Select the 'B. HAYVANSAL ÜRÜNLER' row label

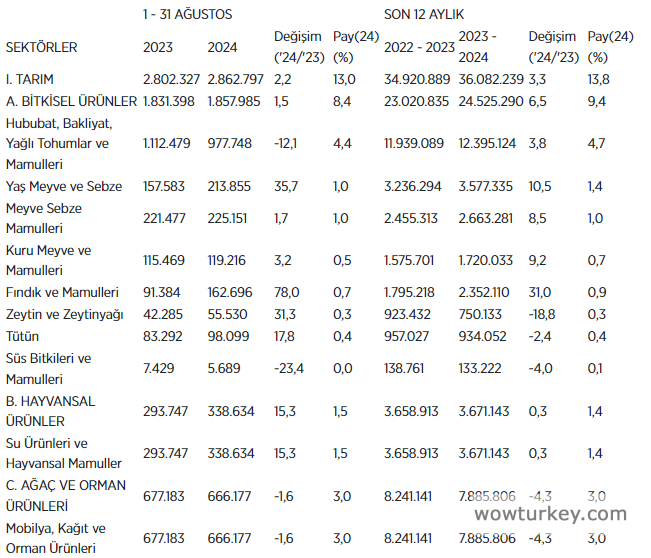coord(51,411)
